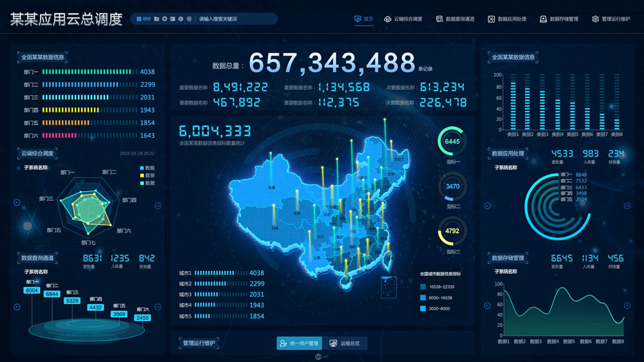Viewport: 644px width, 362px height.
Task: Toggle the green 数据 radar legend item
Action: (x=142, y=183)
